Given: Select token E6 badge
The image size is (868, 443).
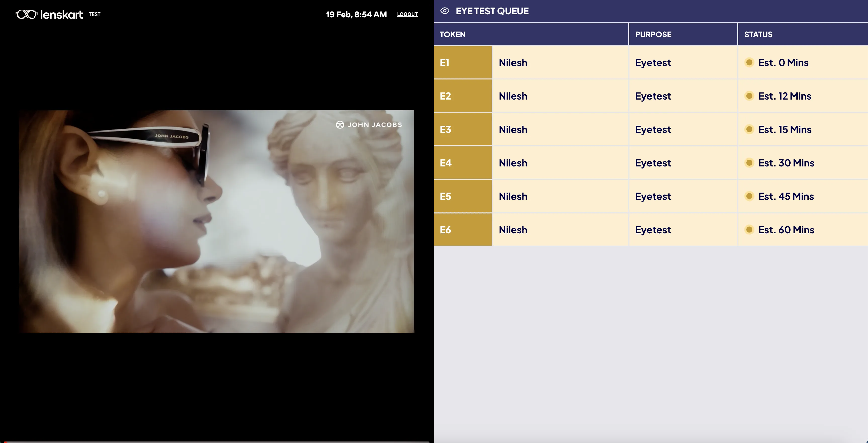Looking at the screenshot, I should [x=463, y=230].
